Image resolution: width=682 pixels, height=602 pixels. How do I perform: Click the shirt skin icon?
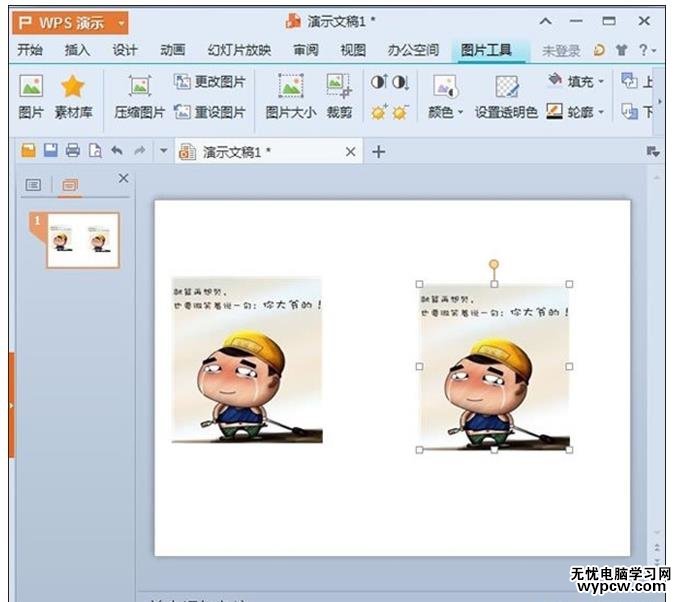pos(622,50)
